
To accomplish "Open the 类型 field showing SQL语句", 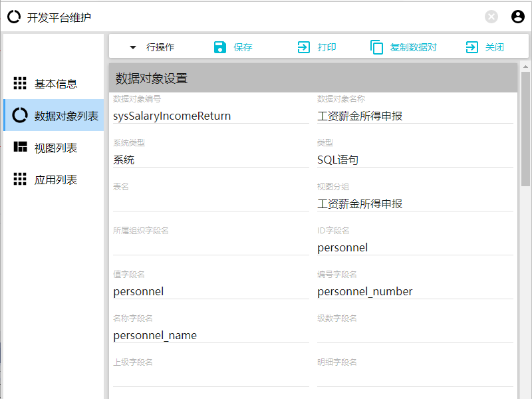I will [x=415, y=160].
